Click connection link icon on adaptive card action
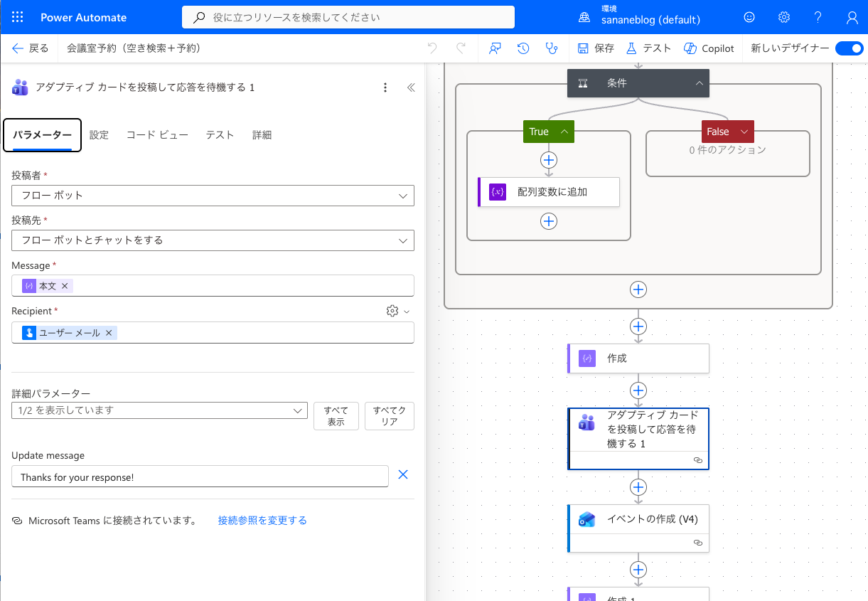868x601 pixels. coord(698,461)
